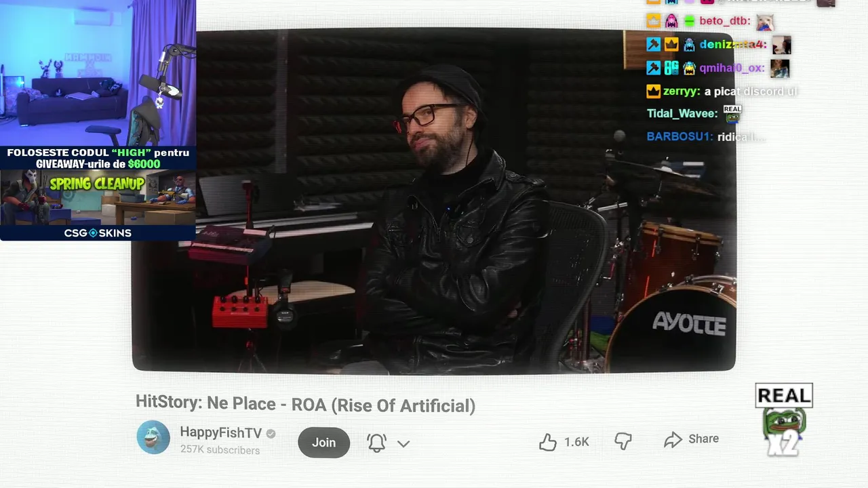868x488 pixels.
Task: Click the Share arrow icon
Action: click(673, 440)
